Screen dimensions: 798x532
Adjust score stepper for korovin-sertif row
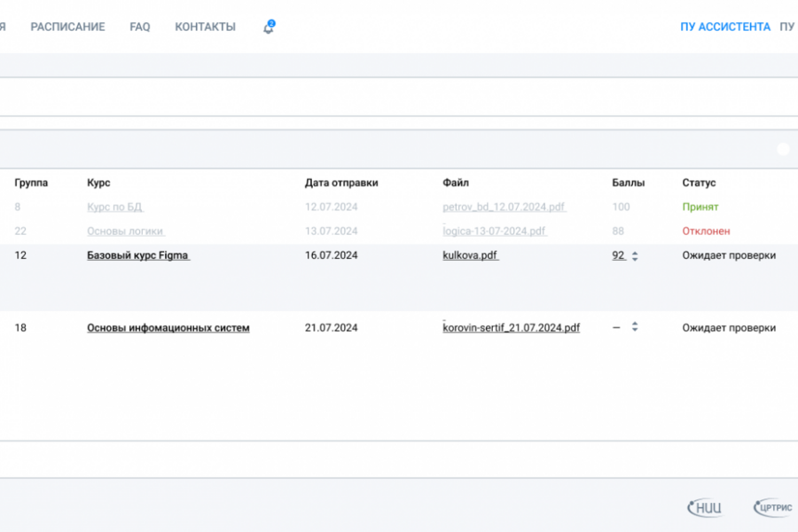coord(635,327)
